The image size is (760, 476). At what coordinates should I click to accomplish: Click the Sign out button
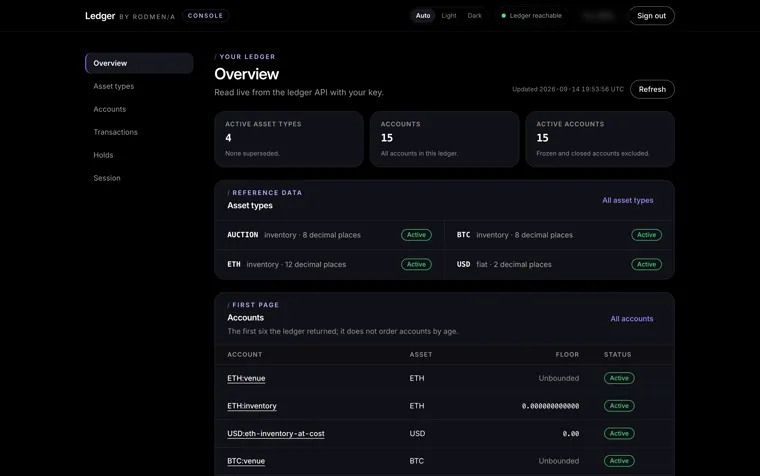pyautogui.click(x=651, y=16)
